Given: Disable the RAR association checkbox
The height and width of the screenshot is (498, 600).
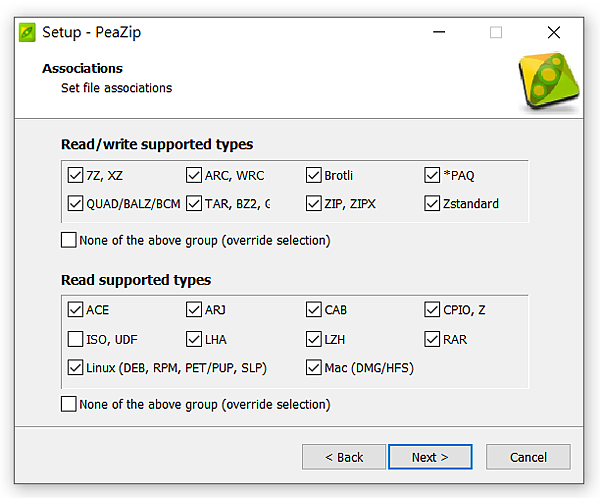Looking at the screenshot, I should [432, 339].
